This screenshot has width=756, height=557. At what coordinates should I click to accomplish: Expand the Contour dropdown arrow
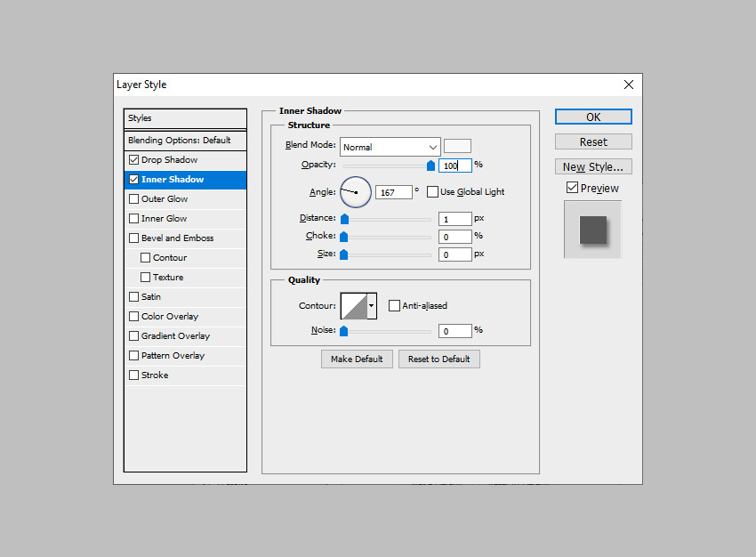pos(372,306)
